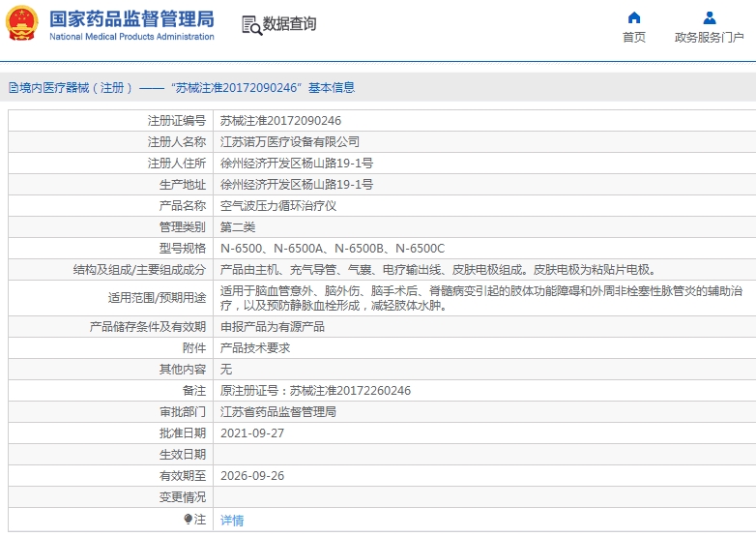Click the 生产地址 label

click(183, 184)
